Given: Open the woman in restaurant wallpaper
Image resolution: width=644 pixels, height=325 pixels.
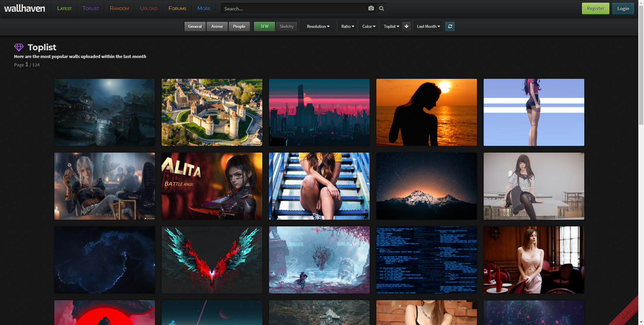Looking at the screenshot, I should click(x=534, y=260).
